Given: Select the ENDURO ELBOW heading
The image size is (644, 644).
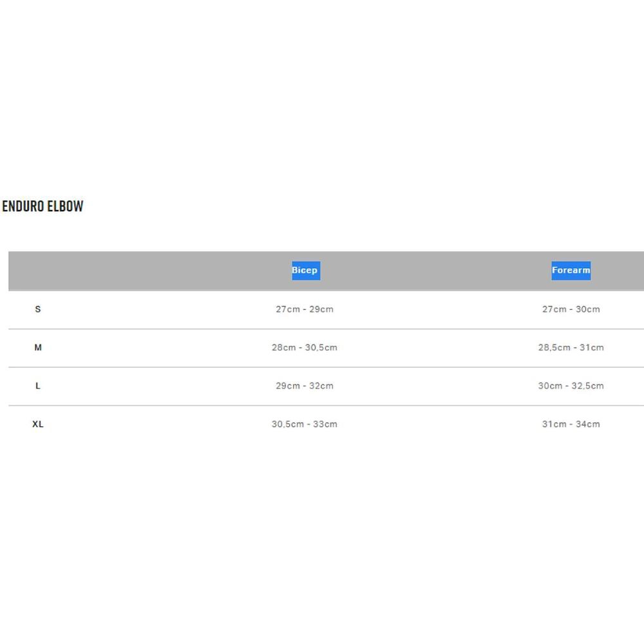Looking at the screenshot, I should 43,206.
